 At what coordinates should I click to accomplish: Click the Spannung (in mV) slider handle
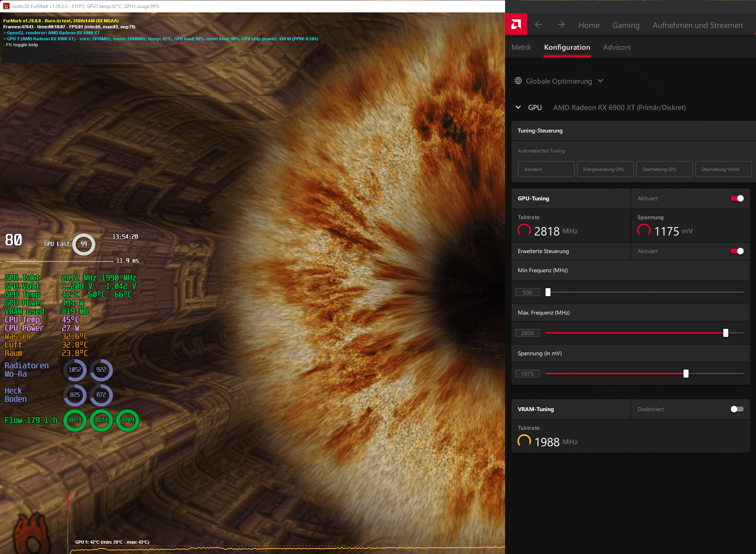[x=686, y=374]
